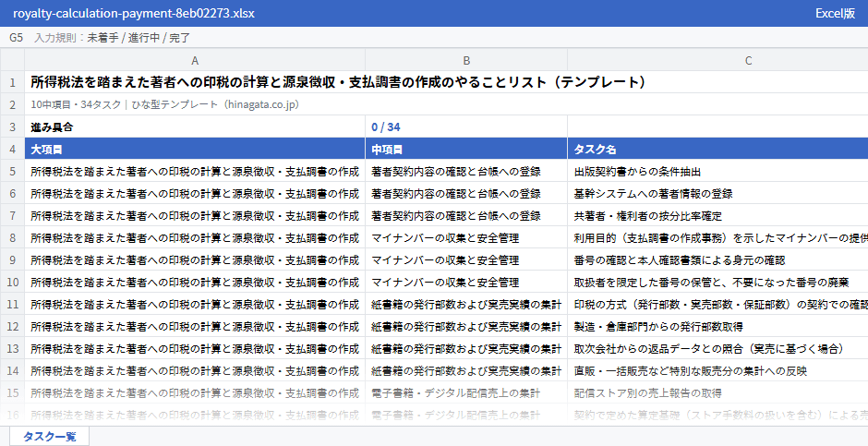Select the subtitle cell mentioning hinagata.co.jp
Image resolution: width=868 pixels, height=446 pixels.
point(446,104)
